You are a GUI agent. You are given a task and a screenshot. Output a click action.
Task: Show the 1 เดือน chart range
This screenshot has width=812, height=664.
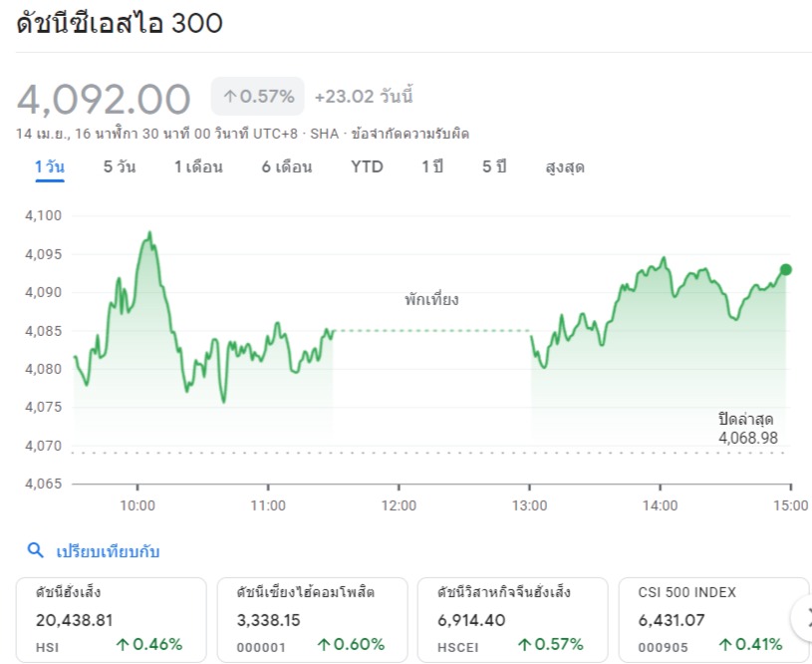pos(198,166)
